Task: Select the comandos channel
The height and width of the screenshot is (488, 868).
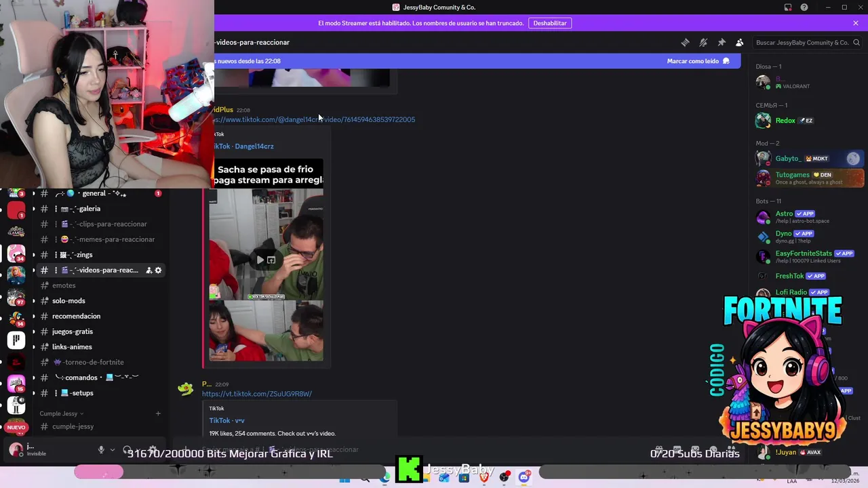Action: pyautogui.click(x=98, y=378)
